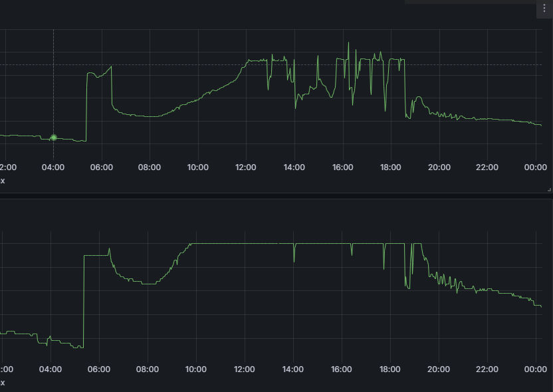This screenshot has width=553, height=392.
Task: Click the top graph's steep rise before 06:00
Action: (86, 106)
